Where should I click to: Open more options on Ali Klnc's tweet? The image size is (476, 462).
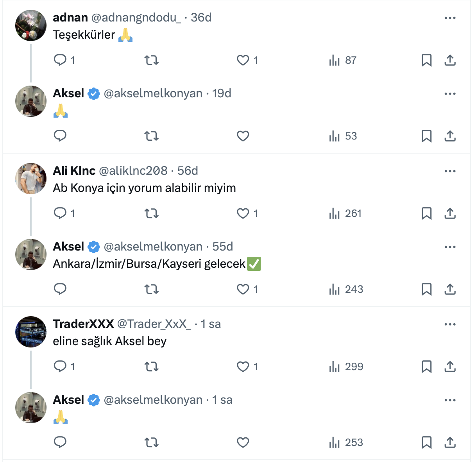(x=450, y=171)
